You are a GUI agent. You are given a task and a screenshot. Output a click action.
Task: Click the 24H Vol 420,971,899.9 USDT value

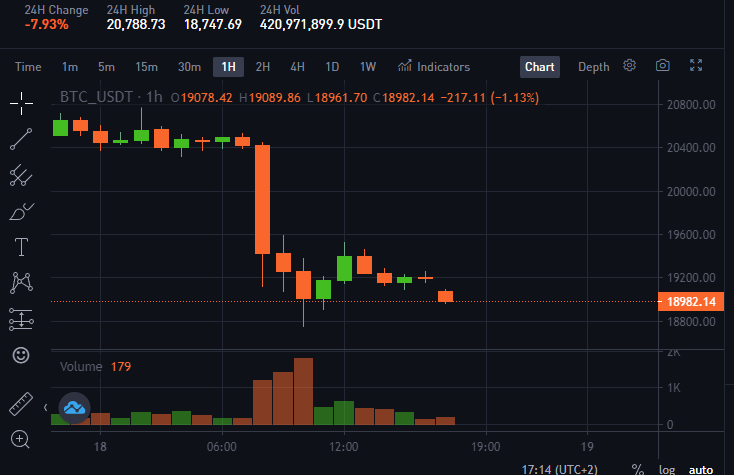tap(321, 24)
